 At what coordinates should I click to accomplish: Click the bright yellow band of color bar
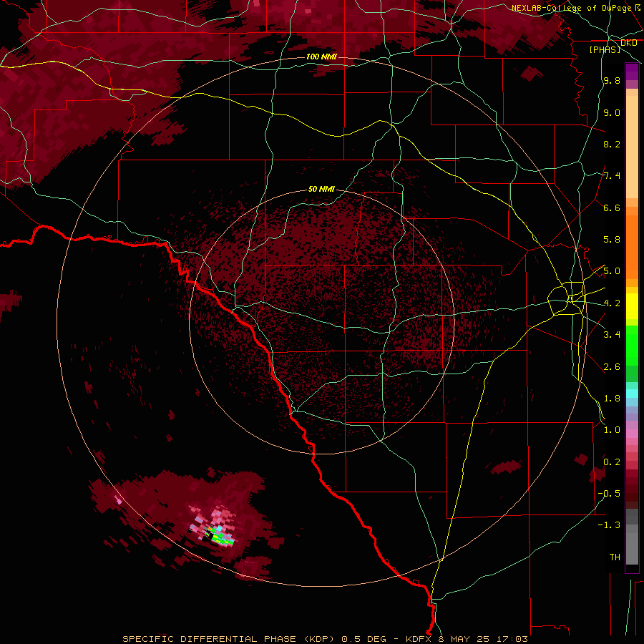click(x=632, y=306)
